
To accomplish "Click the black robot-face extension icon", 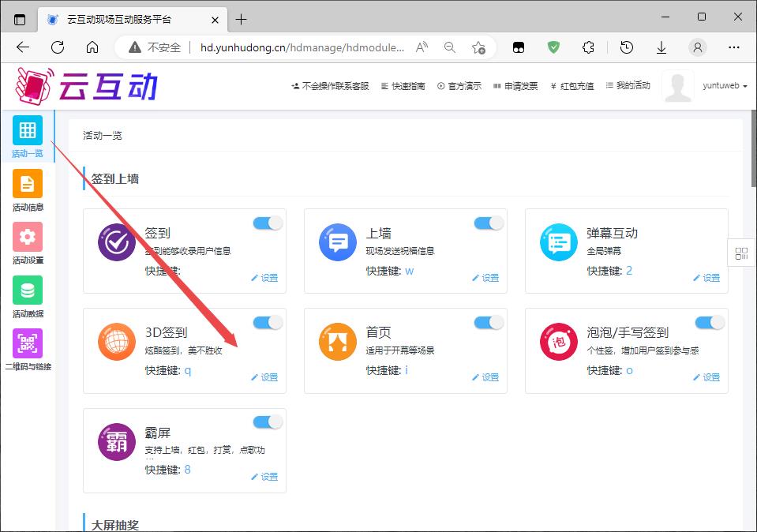I will coord(519,47).
